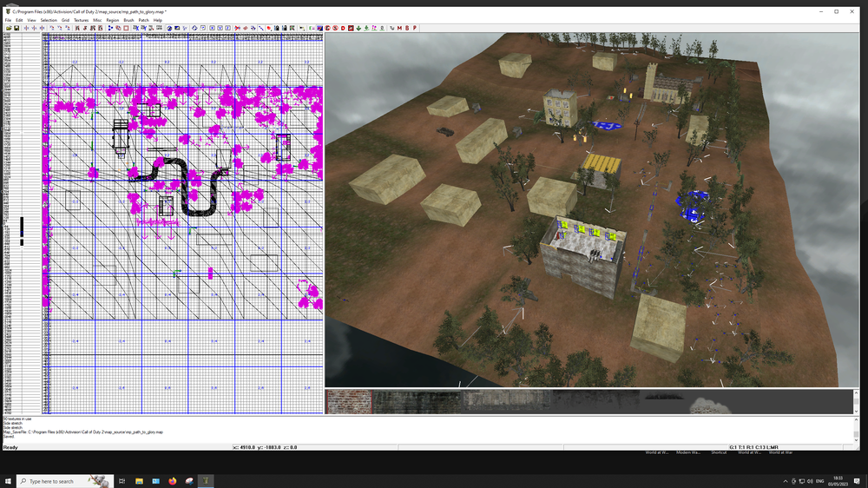The image size is (868, 488).
Task: Click the red B toolbar icon
Action: 407,28
